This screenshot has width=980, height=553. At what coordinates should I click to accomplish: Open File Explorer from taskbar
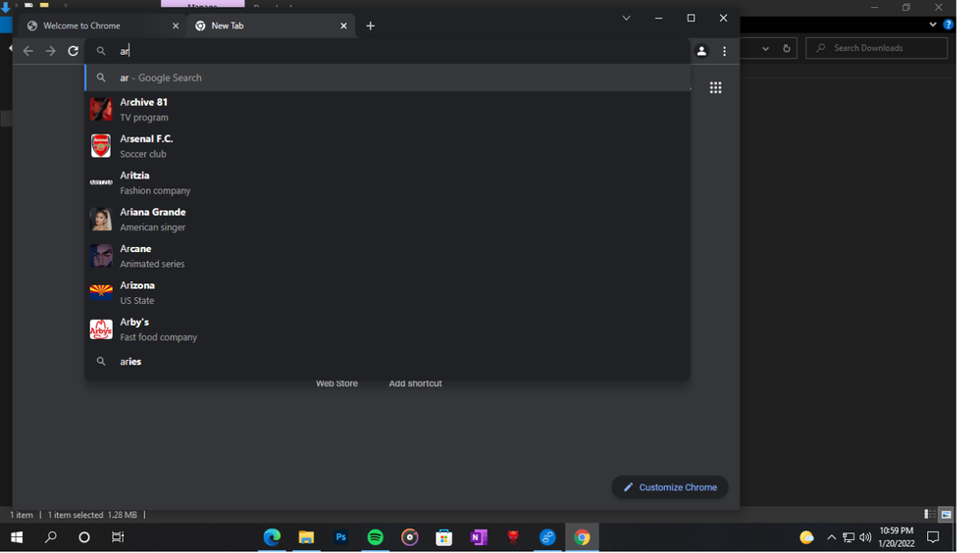306,537
